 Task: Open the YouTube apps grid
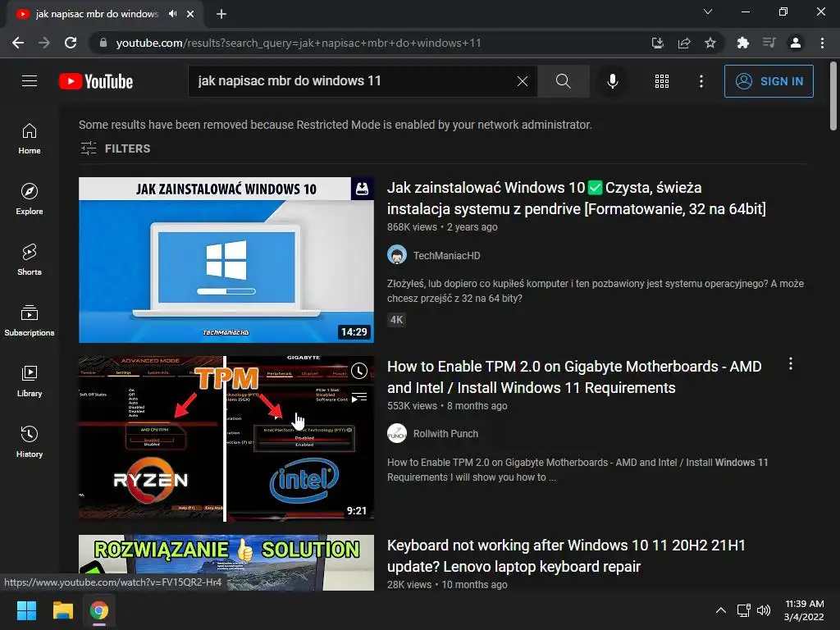tap(662, 81)
